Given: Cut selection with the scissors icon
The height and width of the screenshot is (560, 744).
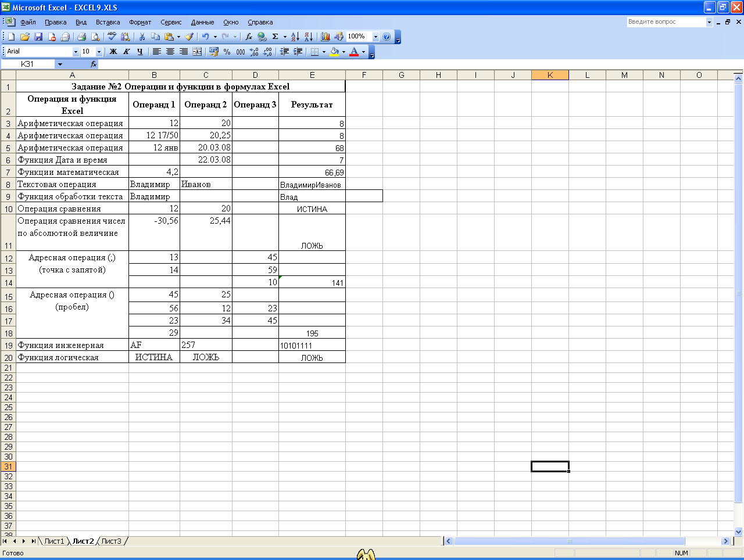Looking at the screenshot, I should pyautogui.click(x=142, y=37).
